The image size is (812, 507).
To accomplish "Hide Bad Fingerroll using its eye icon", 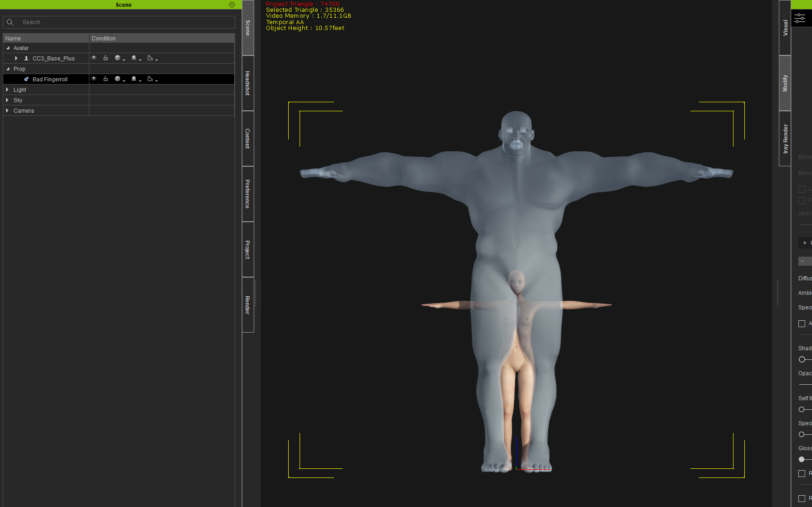I will (x=94, y=79).
